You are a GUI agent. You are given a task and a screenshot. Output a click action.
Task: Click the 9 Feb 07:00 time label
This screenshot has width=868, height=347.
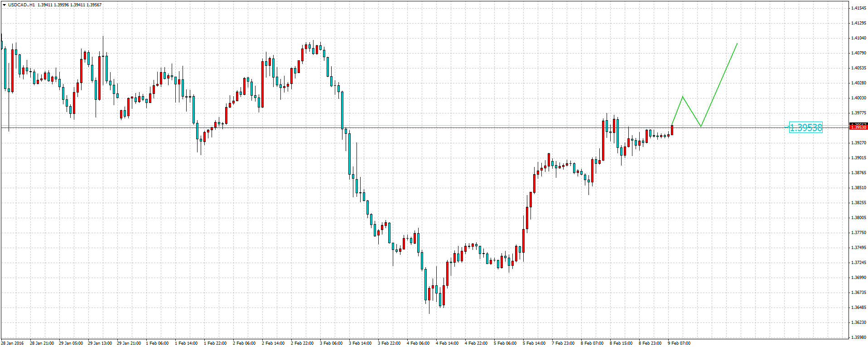[679, 343]
